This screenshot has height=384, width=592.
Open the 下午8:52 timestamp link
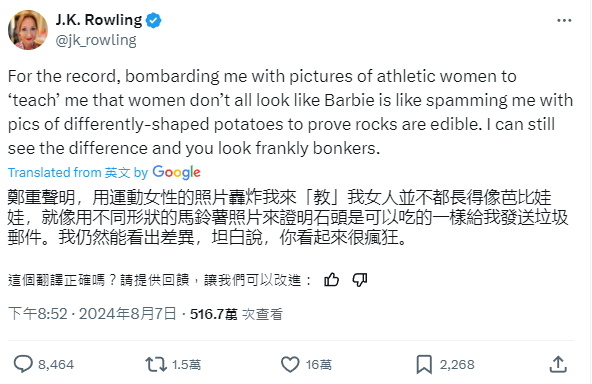pos(38,314)
